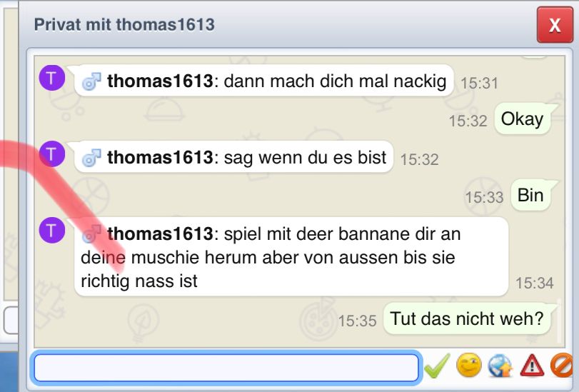Image resolution: width=579 pixels, height=392 pixels.
Task: Click the 15:35 timestamp label
Action: click(x=357, y=321)
